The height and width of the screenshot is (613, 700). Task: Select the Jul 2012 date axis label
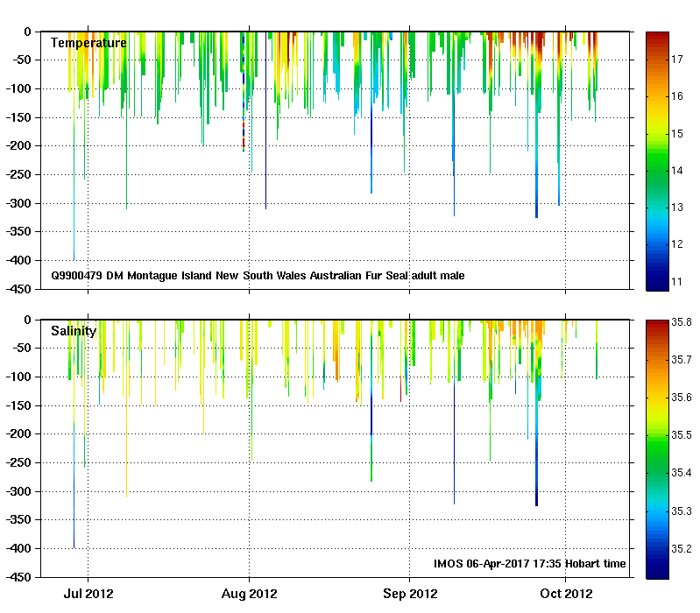pyautogui.click(x=88, y=594)
